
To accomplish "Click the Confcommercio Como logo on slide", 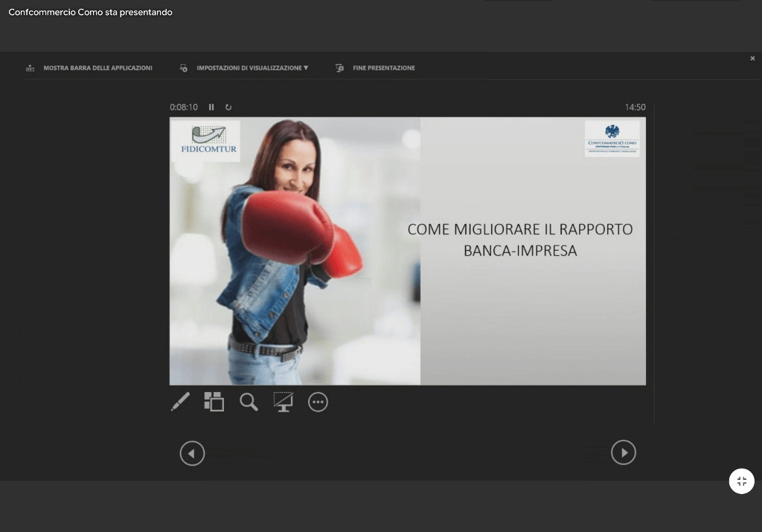I will 612,138.
